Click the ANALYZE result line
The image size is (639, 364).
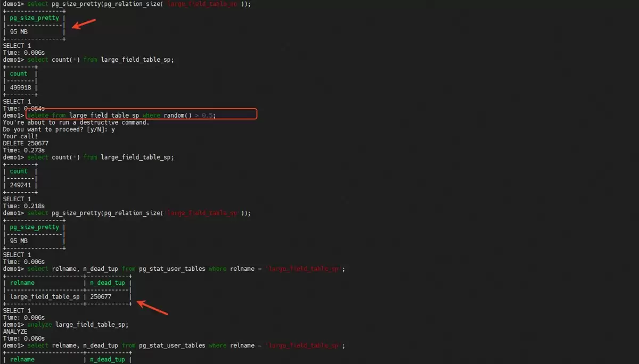coord(15,331)
